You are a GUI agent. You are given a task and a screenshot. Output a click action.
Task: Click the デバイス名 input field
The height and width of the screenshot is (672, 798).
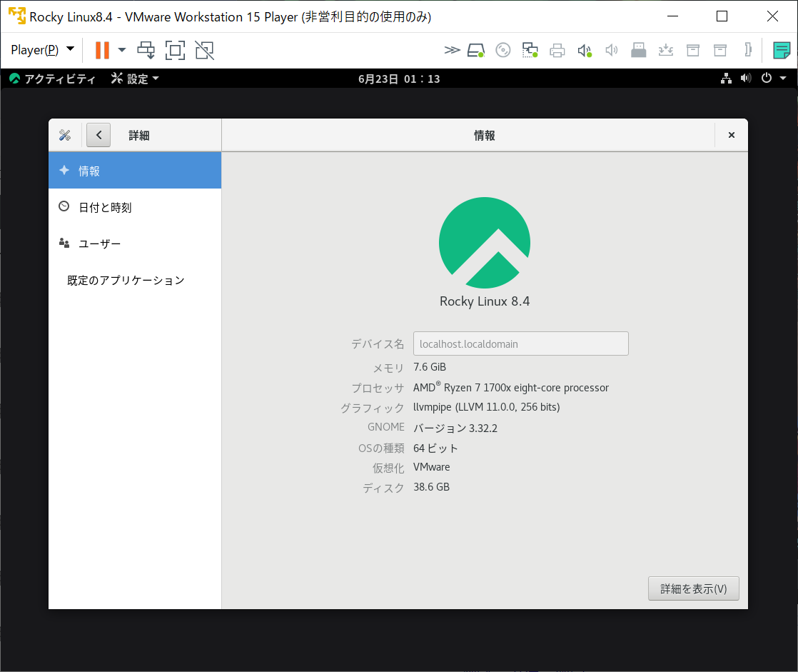pos(520,343)
